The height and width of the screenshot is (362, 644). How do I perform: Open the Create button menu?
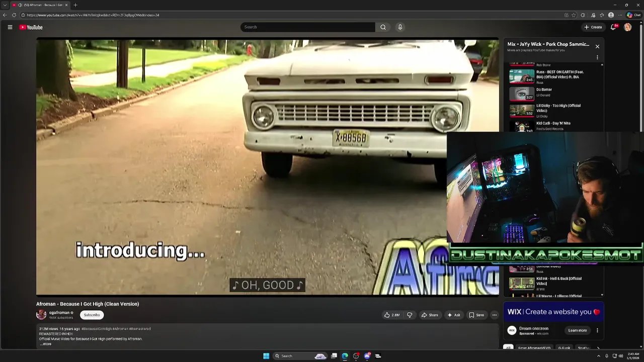click(593, 27)
